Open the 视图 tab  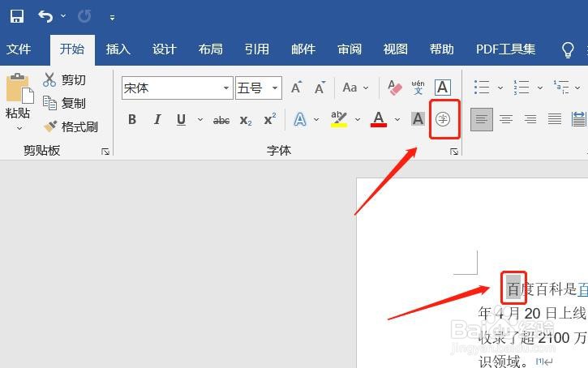click(x=396, y=49)
